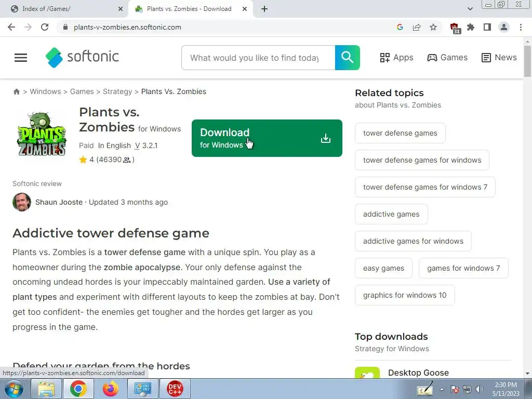
Task: Open the Chrome profile avatar
Action: tap(504, 27)
